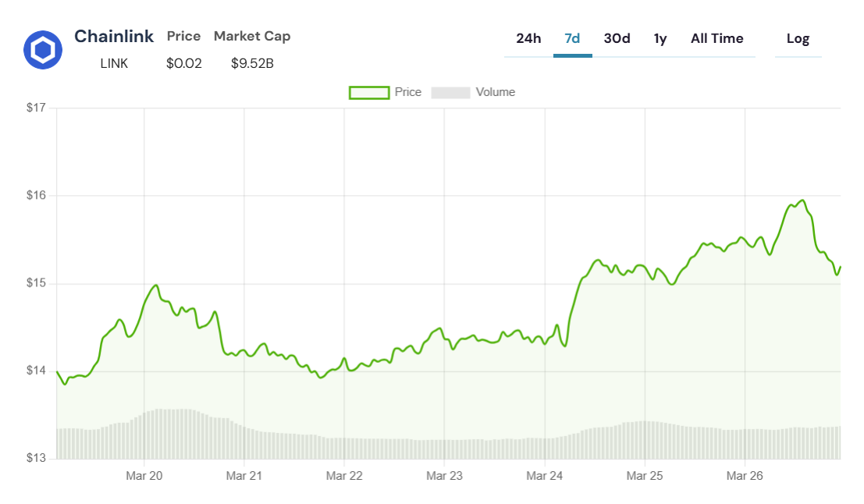Click the $16 y-axis label
The width and height of the screenshot is (864, 504).
(37, 196)
